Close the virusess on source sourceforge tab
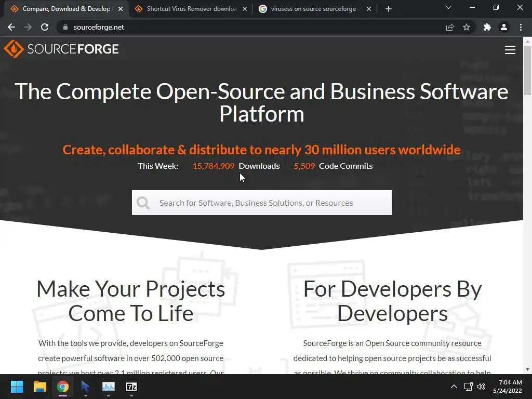 (x=369, y=9)
